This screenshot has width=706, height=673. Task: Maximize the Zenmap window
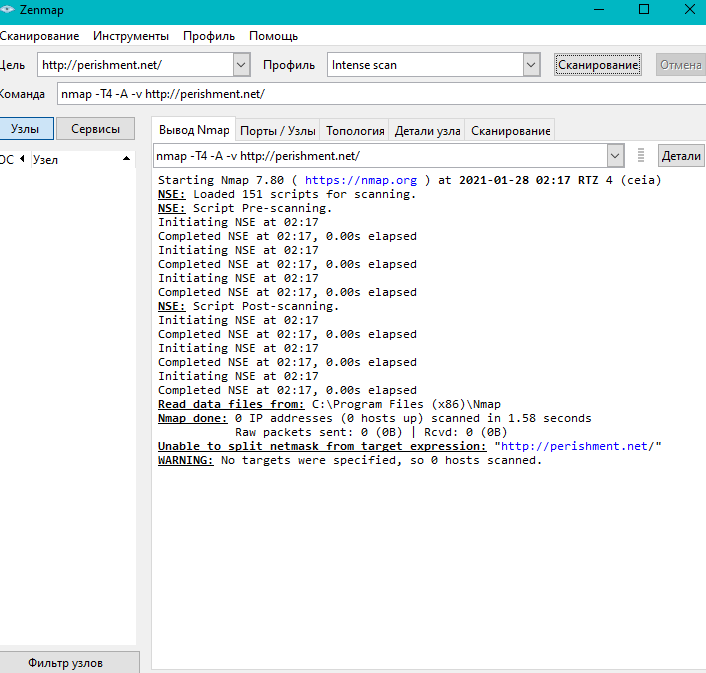click(644, 9)
